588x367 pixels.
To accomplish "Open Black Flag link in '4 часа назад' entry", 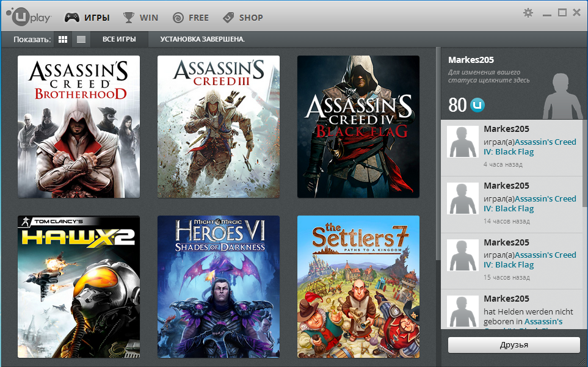I will coord(529,147).
